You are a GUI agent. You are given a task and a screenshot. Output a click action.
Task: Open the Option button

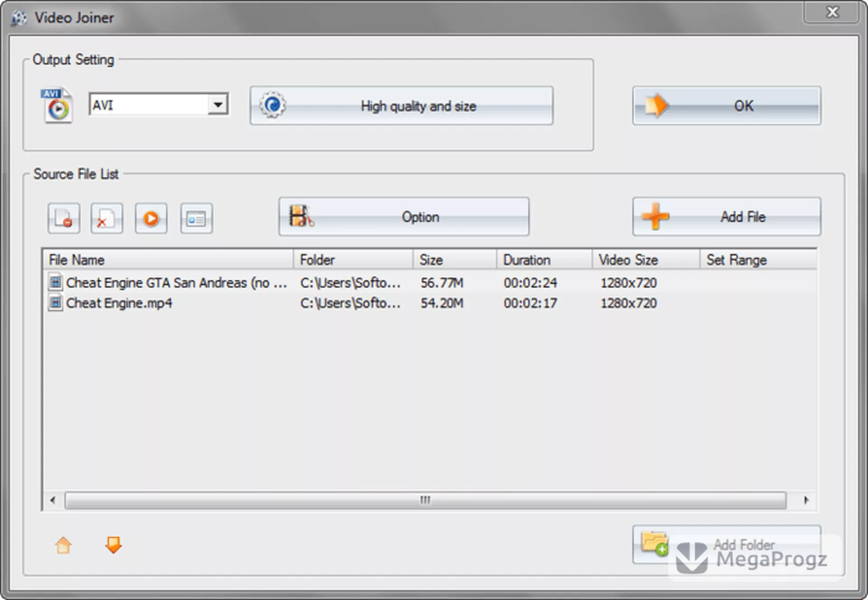(404, 217)
